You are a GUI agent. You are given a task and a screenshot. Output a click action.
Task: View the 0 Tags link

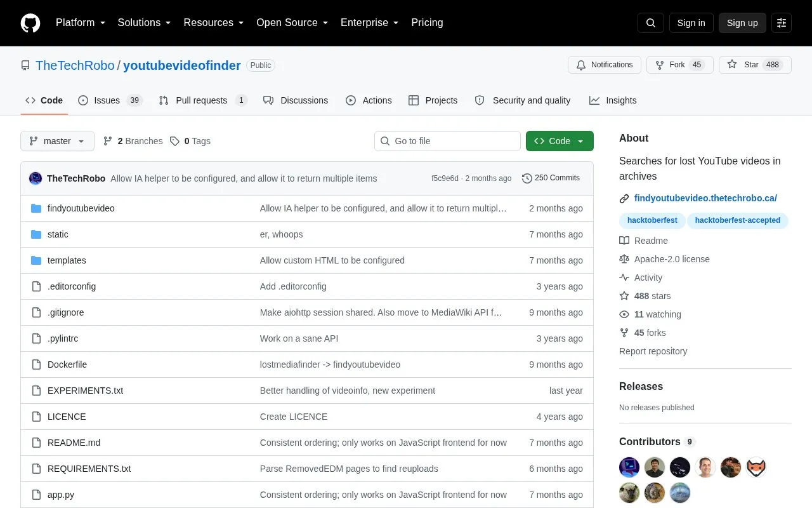point(190,141)
